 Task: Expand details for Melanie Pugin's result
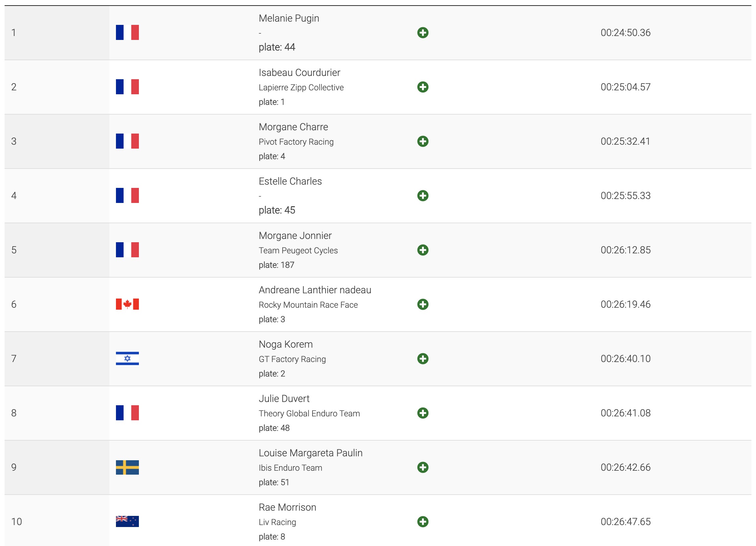[423, 33]
